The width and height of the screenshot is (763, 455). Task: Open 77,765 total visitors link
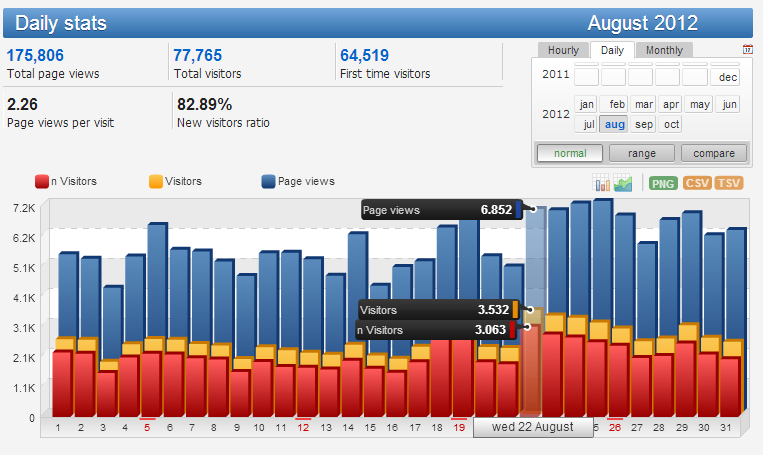point(198,55)
